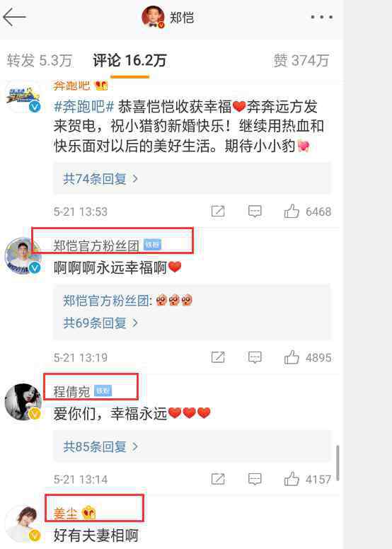Reply to the 奔跑吧 comment via bubble icon

[255, 211]
